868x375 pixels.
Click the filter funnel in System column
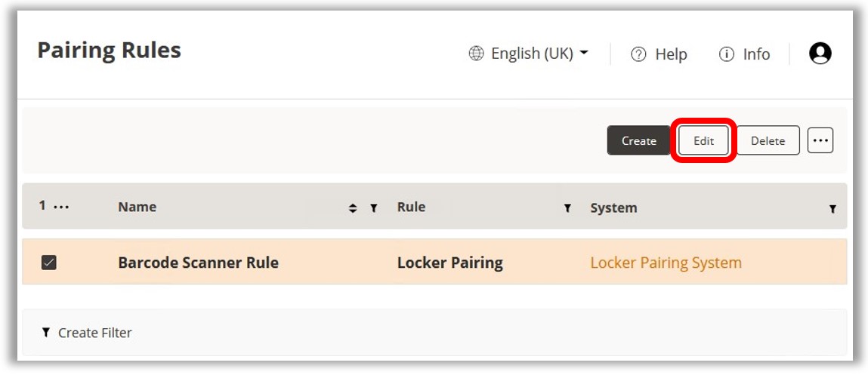(x=832, y=209)
